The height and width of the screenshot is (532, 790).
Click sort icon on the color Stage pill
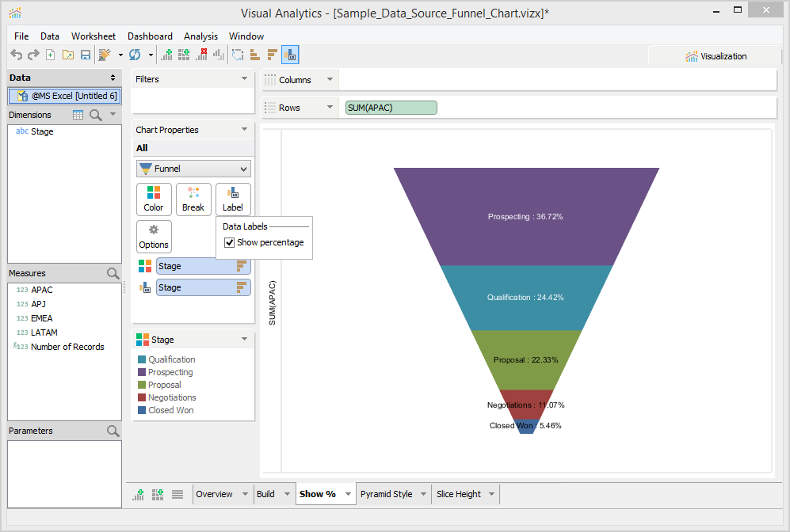pos(242,266)
